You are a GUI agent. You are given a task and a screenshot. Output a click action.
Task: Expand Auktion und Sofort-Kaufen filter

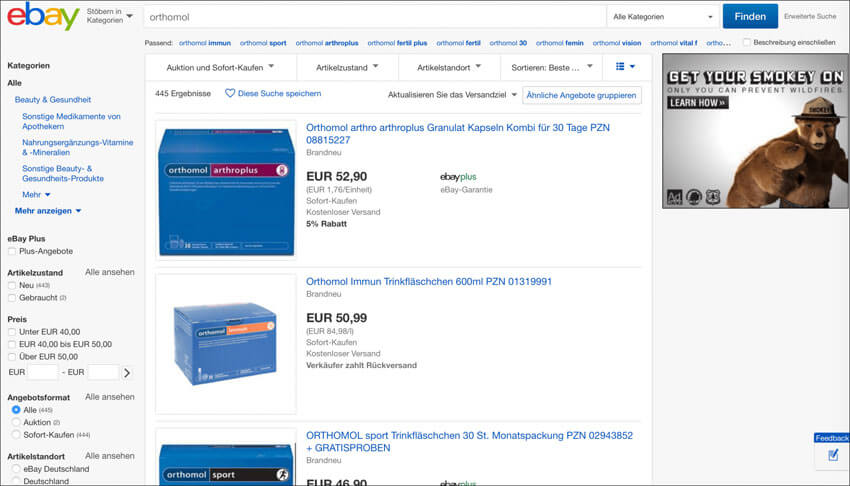click(x=220, y=67)
